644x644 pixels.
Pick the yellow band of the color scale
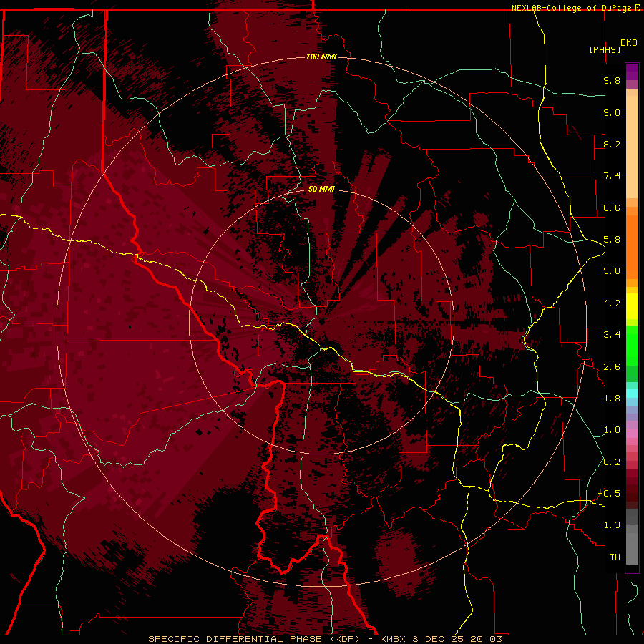[632, 306]
